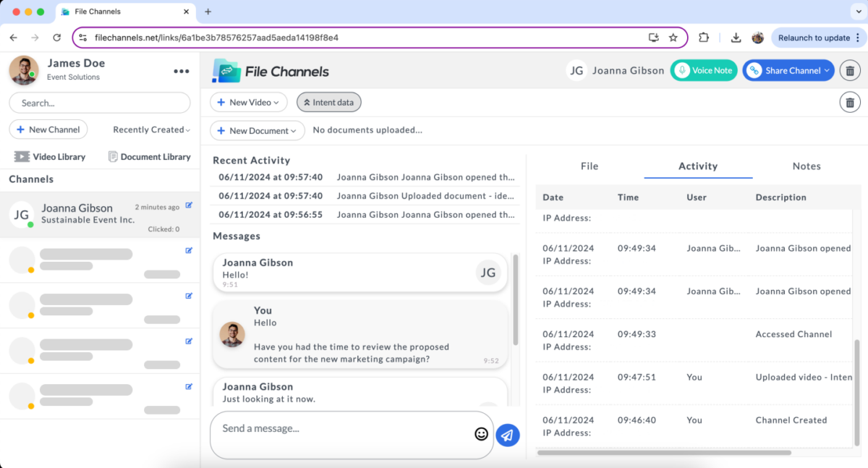Image resolution: width=868 pixels, height=468 pixels.
Task: Record a Voice Note
Action: pyautogui.click(x=704, y=70)
